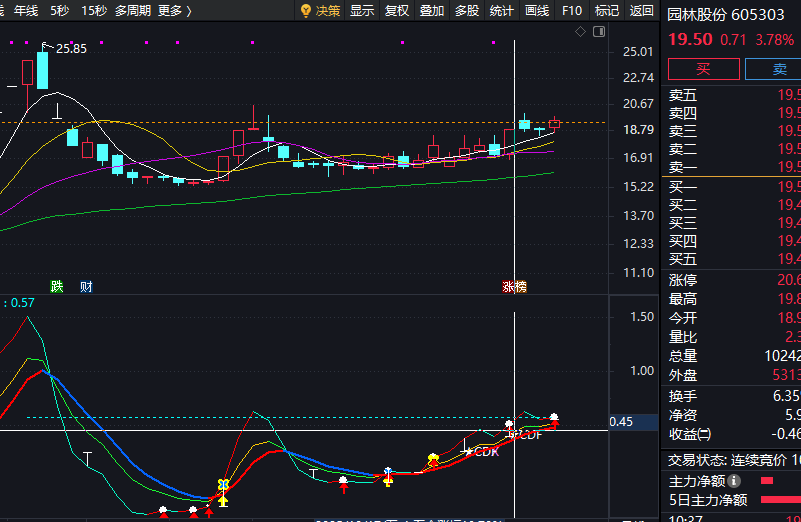801x522 pixels.
Task: Open the 多股 menu
Action: (x=467, y=10)
